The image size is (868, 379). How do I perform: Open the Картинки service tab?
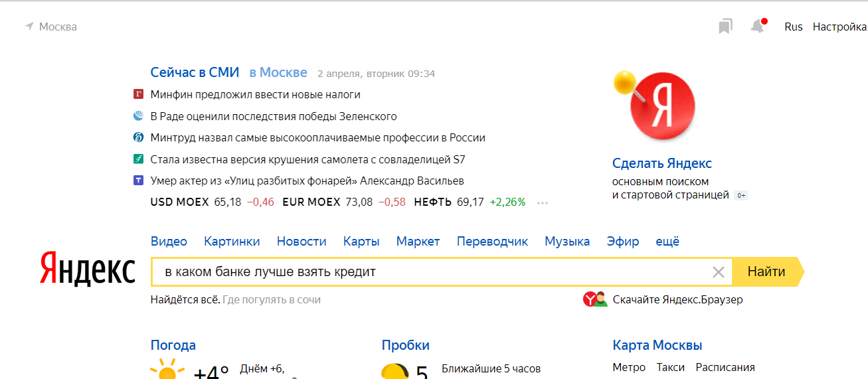(x=232, y=242)
